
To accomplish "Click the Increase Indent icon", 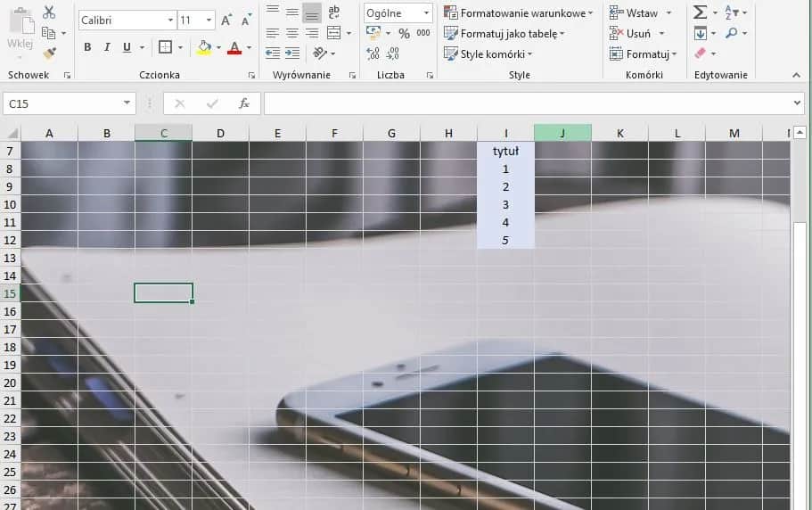I will (x=292, y=53).
